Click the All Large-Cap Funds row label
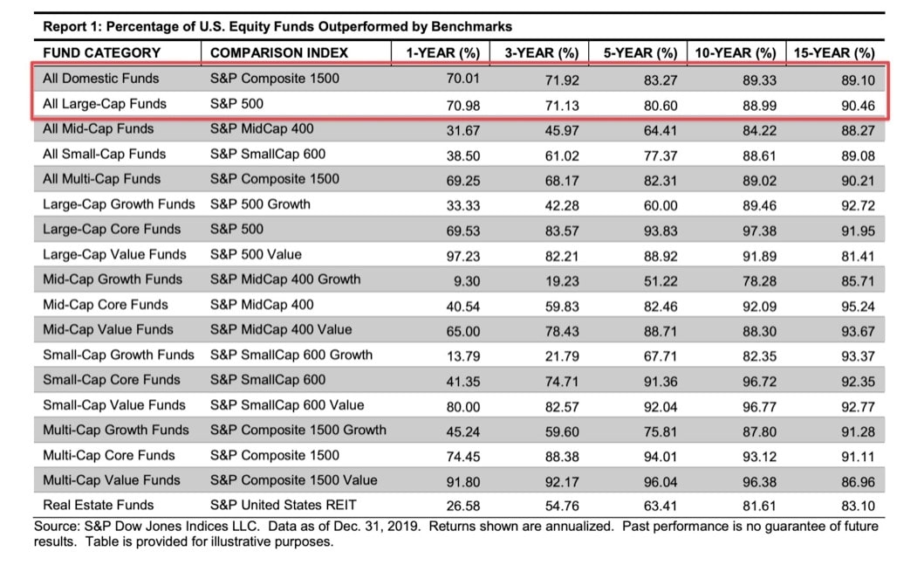This screenshot has width=924, height=572. (105, 104)
